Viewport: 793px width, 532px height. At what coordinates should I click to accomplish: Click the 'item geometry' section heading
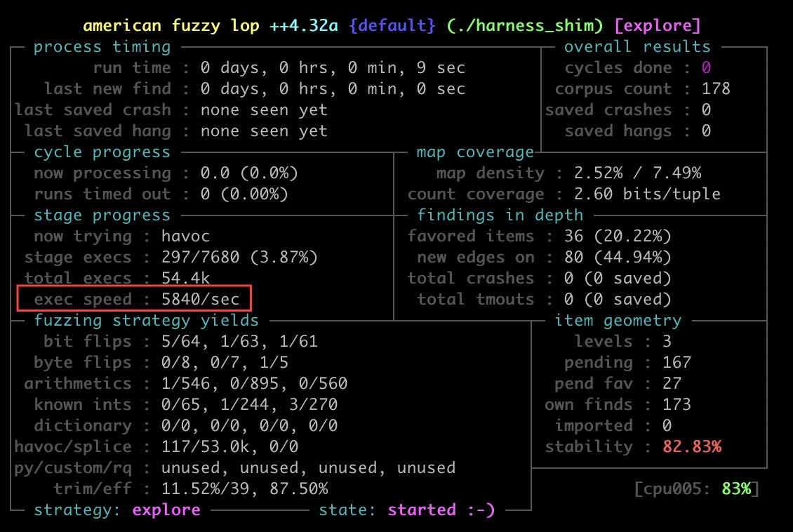618,320
